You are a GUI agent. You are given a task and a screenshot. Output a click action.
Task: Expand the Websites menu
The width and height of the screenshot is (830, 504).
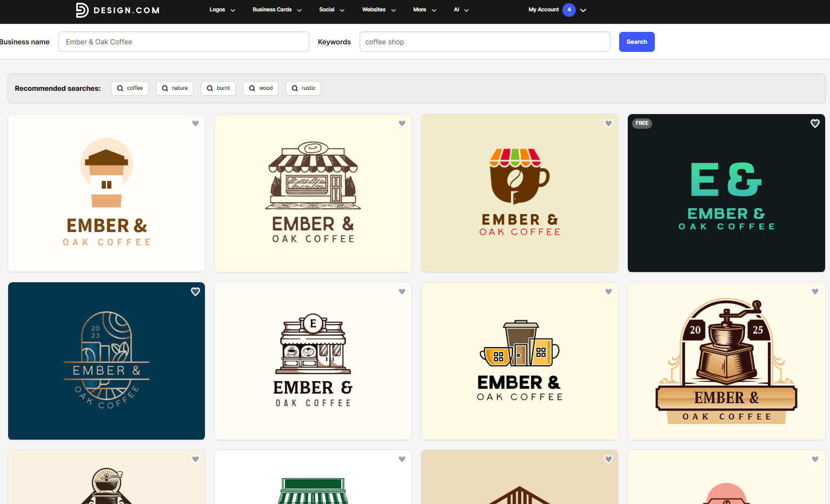point(379,10)
